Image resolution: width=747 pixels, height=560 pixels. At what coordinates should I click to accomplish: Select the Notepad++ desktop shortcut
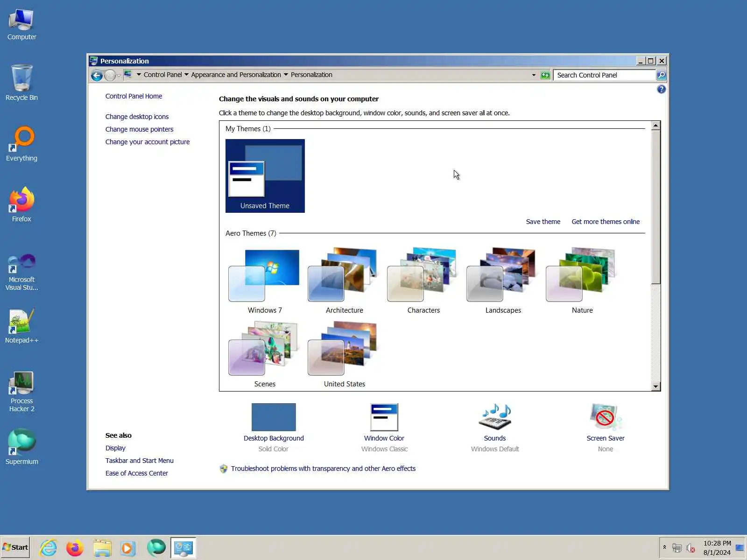pyautogui.click(x=21, y=326)
